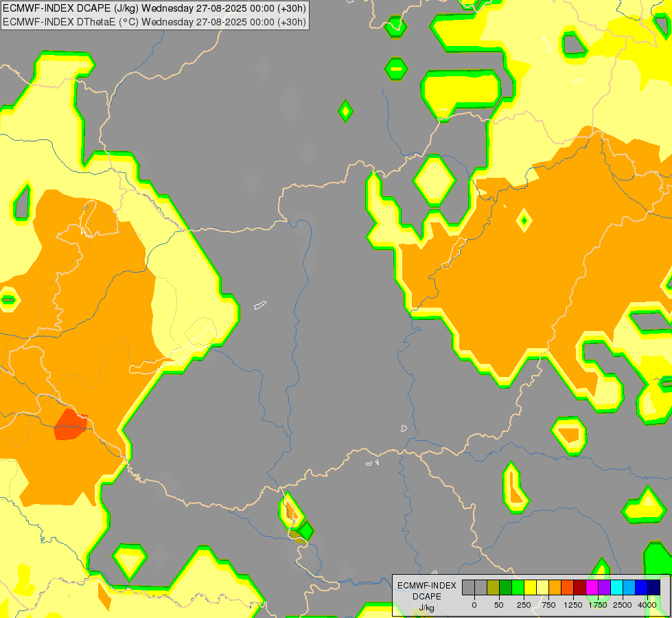672x618 pixels.
Task: Click the red-orange legend swatch
Action: [x=568, y=587]
